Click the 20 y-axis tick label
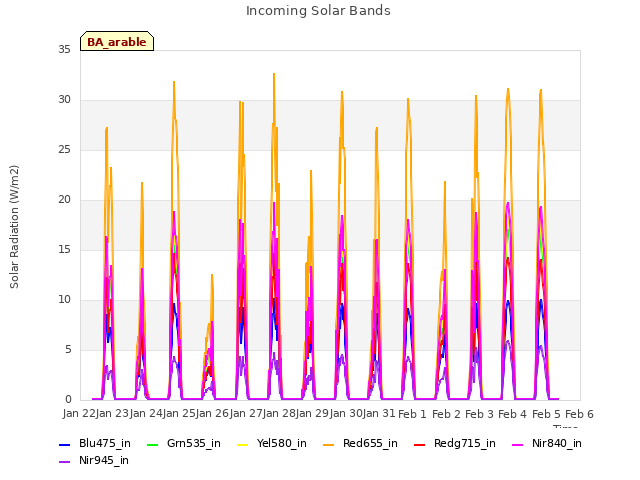Screen dimensions: 640x480 point(64,200)
